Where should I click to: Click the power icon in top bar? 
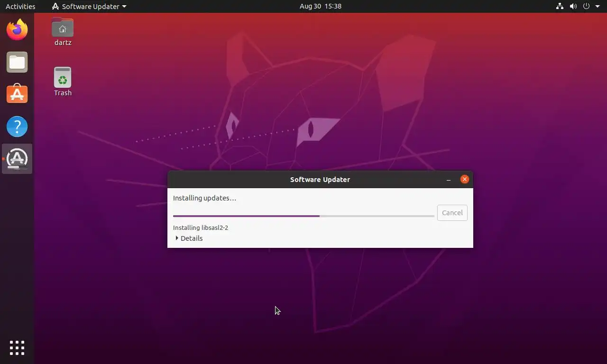pyautogui.click(x=586, y=6)
